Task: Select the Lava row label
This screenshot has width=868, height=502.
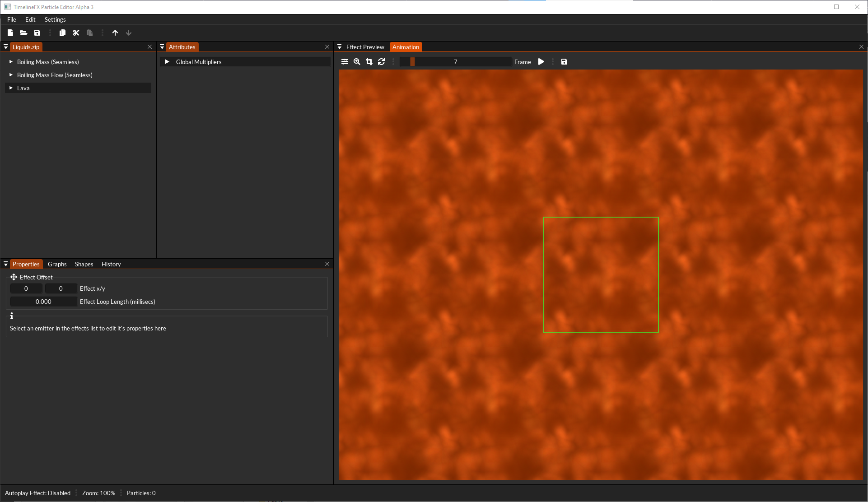Action: tap(23, 88)
